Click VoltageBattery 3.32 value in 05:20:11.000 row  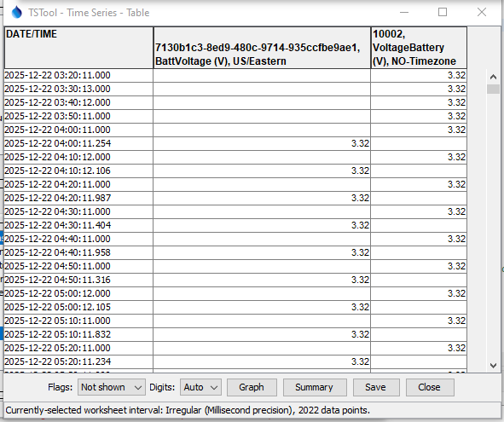tap(419, 349)
